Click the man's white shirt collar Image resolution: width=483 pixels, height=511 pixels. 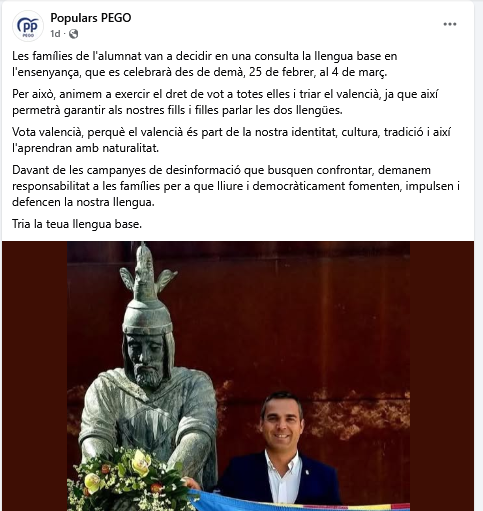point(283,465)
